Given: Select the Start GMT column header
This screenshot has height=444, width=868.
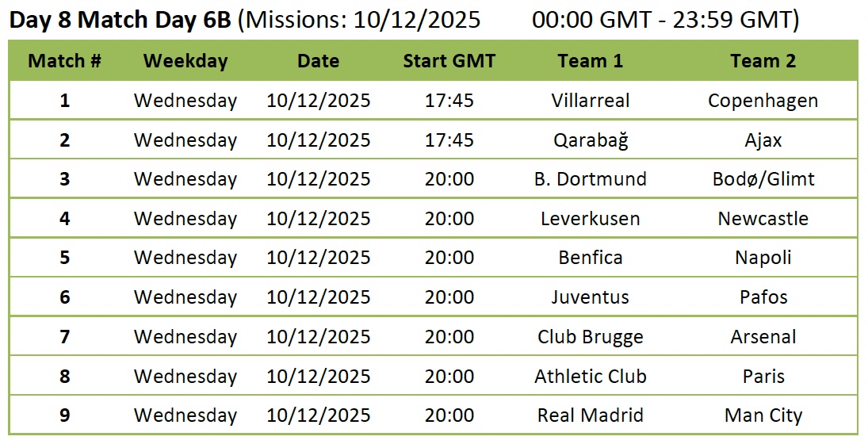Looking at the screenshot, I should tap(449, 61).
